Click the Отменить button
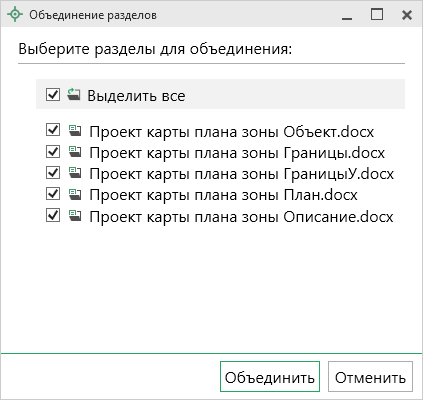This screenshot has width=423, height=400. [370, 377]
